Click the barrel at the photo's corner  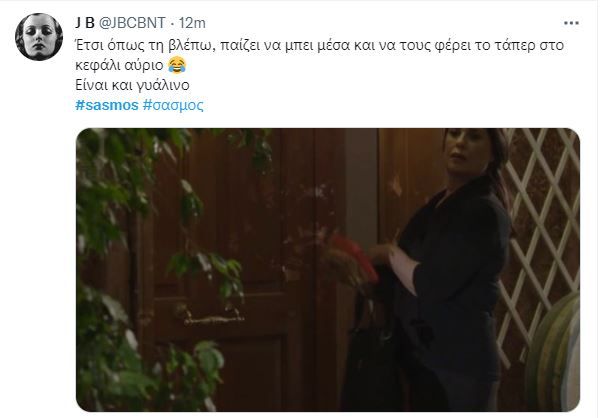[556, 352]
